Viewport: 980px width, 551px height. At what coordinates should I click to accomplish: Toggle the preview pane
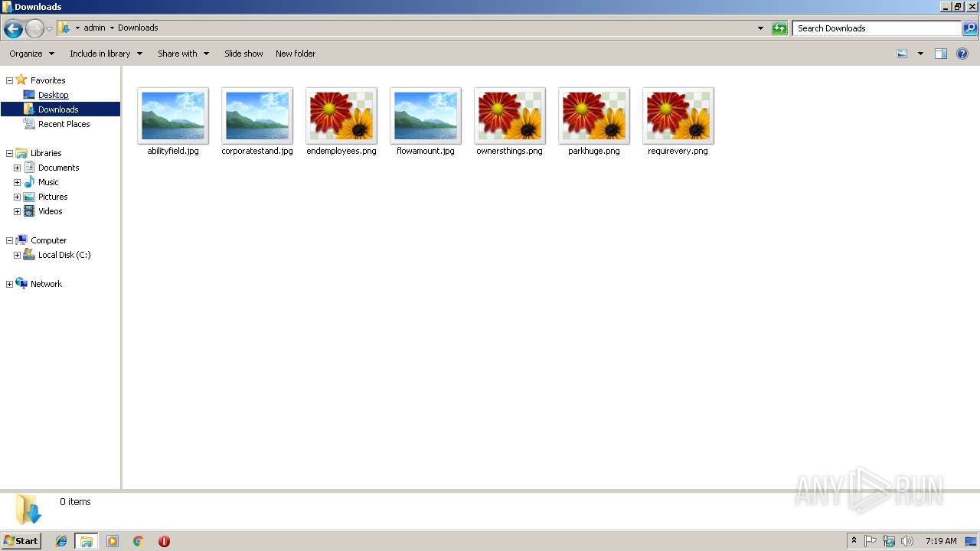[x=941, y=54]
